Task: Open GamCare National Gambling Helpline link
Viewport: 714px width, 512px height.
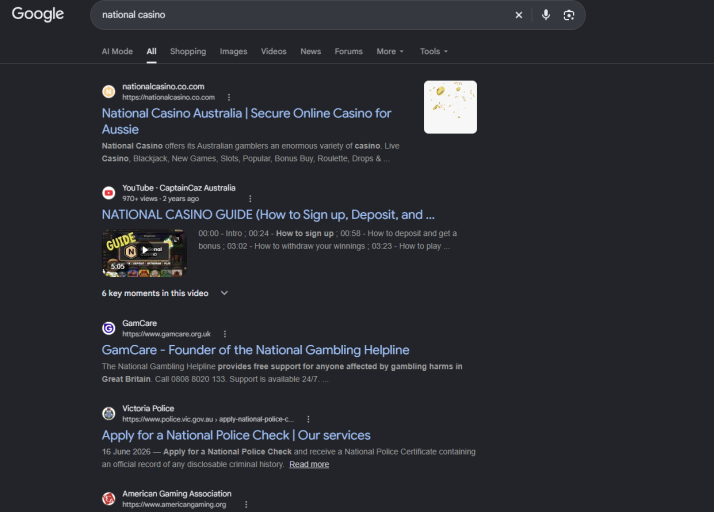Action: pos(255,350)
